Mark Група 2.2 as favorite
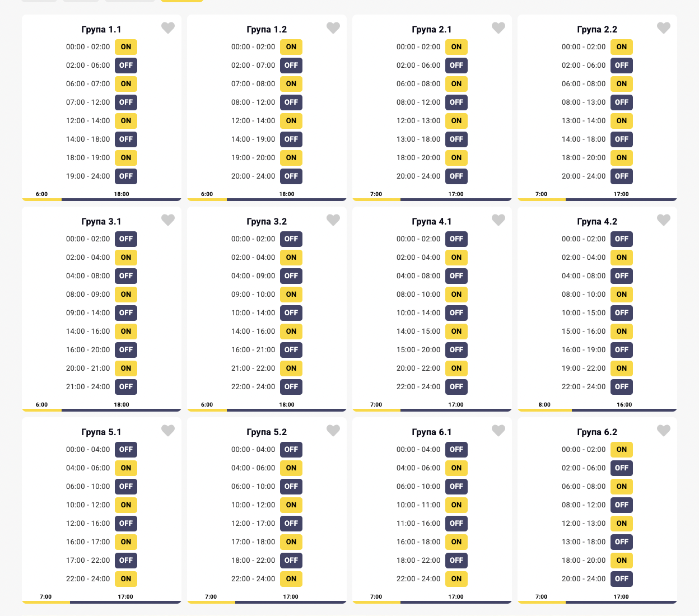 (664, 28)
